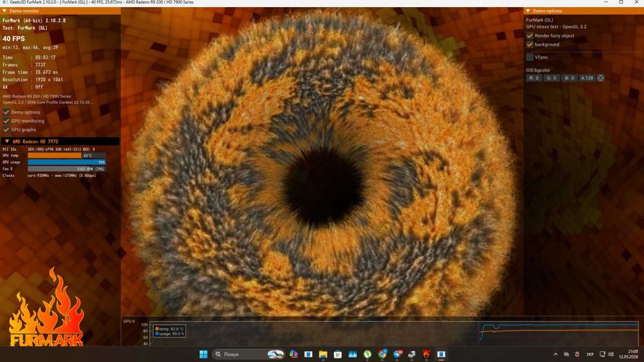The image size is (644, 362).
Task: Click the R:0 bgcolor field
Action: [534, 78]
